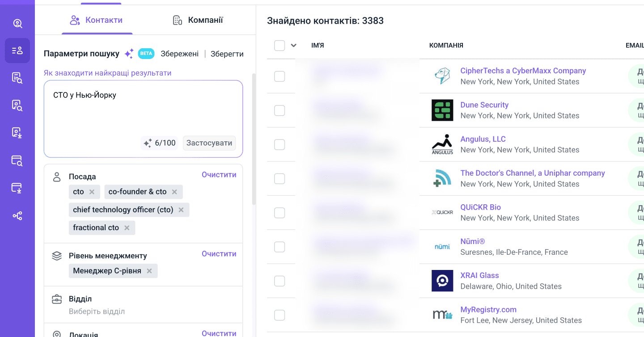Click the filter panel vertical scrollbar
The height and width of the screenshot is (337, 644).
click(x=254, y=139)
